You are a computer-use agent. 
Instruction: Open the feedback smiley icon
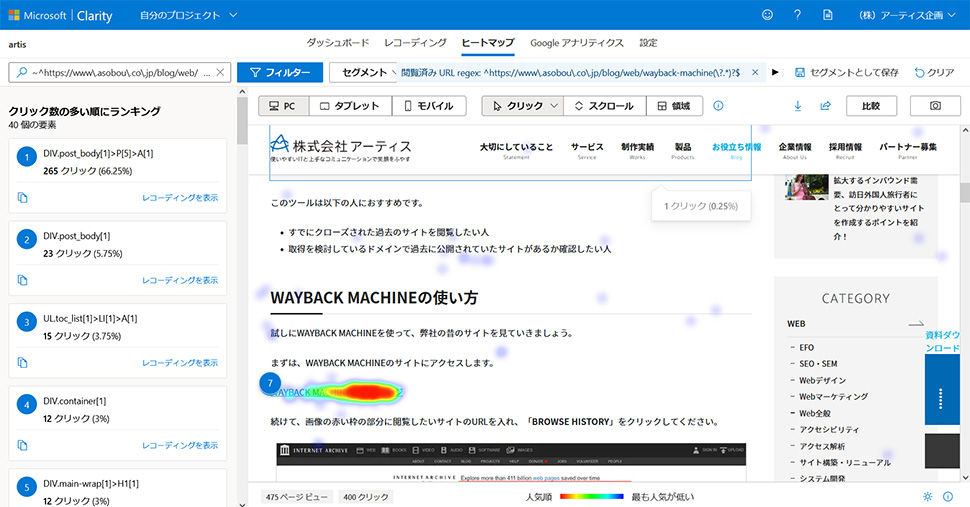tap(767, 15)
